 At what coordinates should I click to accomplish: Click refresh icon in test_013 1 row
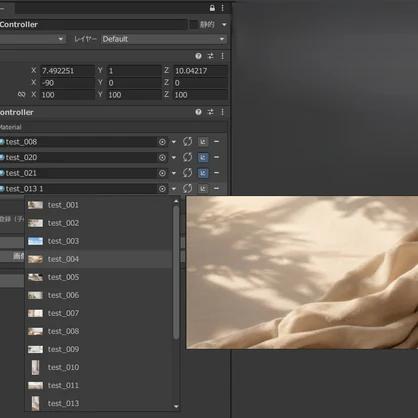coord(187,189)
